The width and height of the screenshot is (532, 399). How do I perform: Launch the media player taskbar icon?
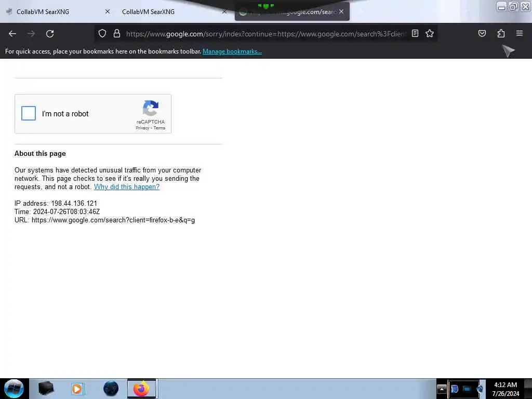click(77, 389)
